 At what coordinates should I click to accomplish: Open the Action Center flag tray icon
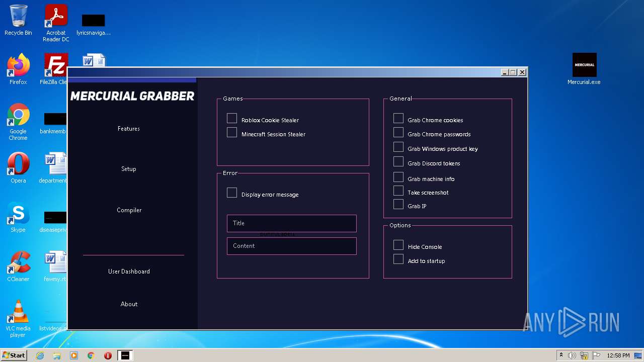click(596, 355)
